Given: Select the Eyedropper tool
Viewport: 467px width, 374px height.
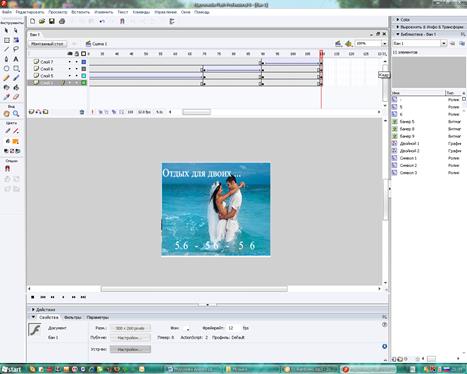Looking at the screenshot, I should [x=6, y=97].
